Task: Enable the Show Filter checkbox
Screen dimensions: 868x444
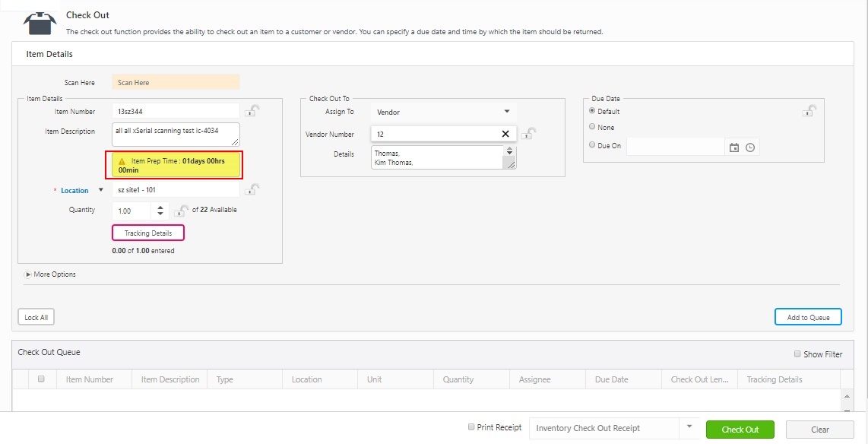Action: coord(797,354)
